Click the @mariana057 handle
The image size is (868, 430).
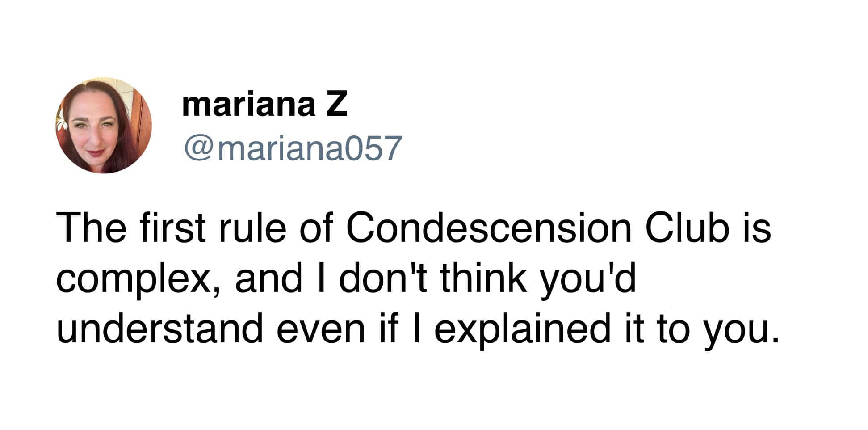point(293,148)
